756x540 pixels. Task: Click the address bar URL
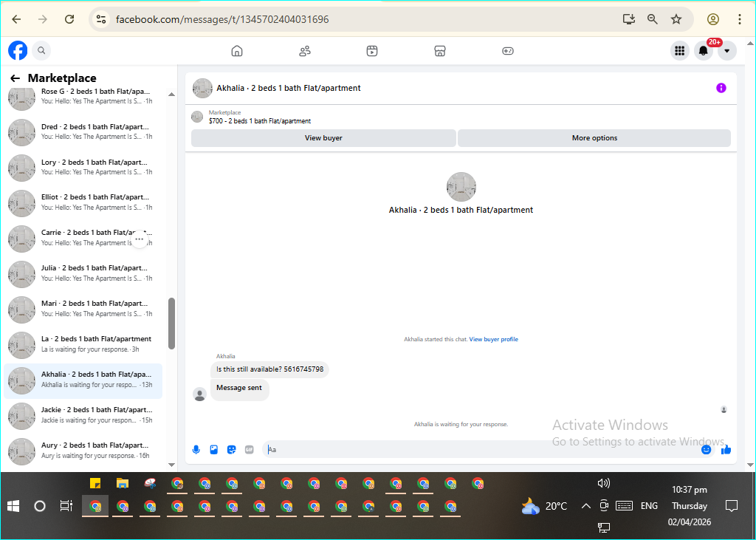pos(222,20)
